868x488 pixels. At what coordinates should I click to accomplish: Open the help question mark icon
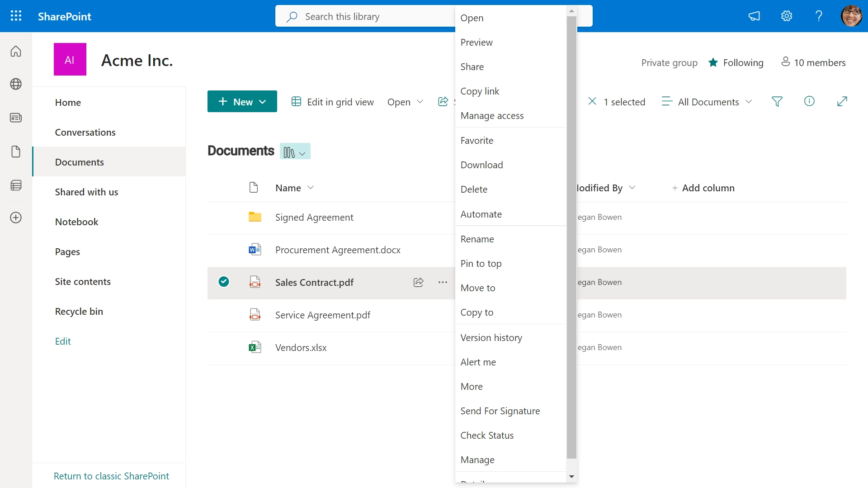coord(819,16)
